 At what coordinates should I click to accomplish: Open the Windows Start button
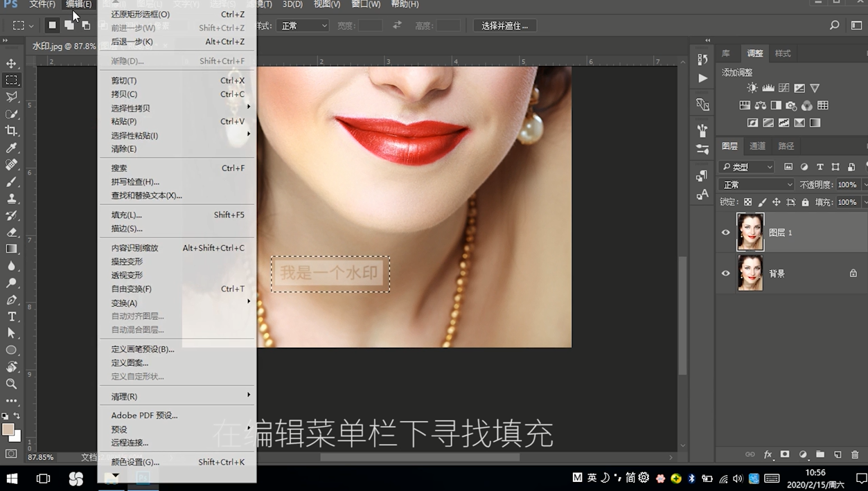pos(12,478)
